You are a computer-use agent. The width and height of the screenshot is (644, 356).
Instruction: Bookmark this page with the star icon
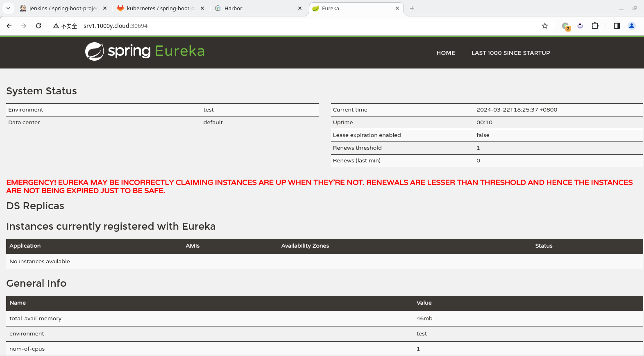(545, 26)
